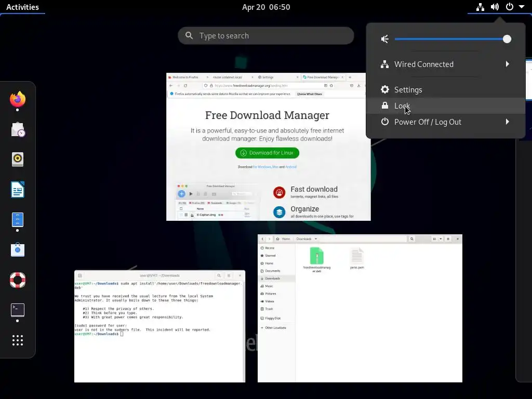Screen dimensions: 532x399
Task: Click Activities in the top bar
Action: tap(22, 7)
